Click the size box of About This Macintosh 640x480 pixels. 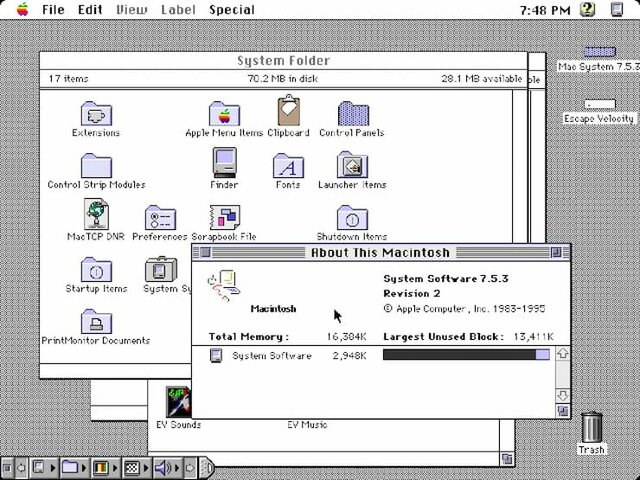click(563, 411)
